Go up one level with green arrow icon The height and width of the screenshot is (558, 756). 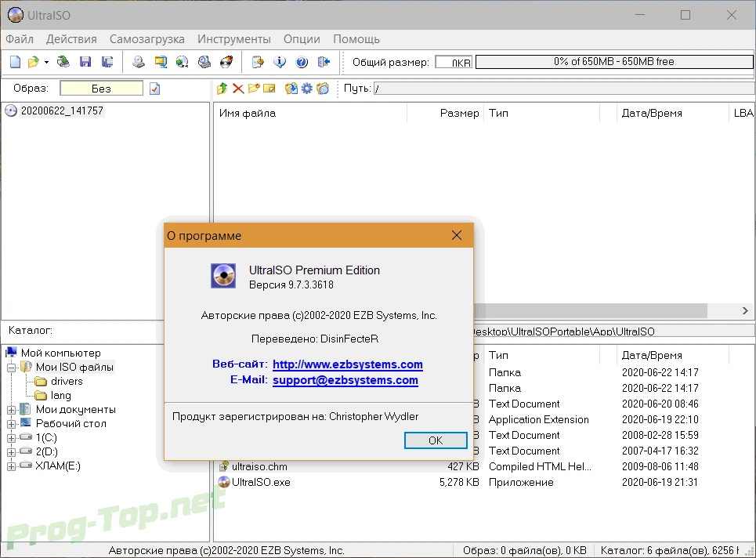coord(222,89)
